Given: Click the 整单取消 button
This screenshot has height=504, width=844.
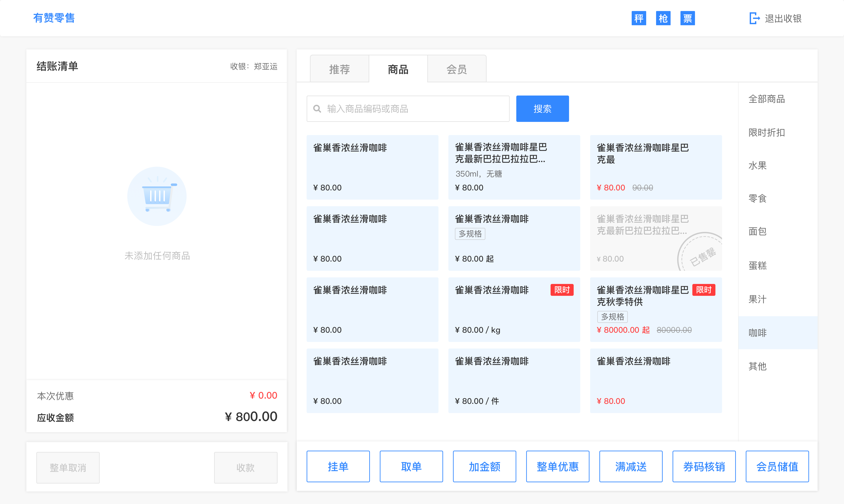Looking at the screenshot, I should 68,467.
